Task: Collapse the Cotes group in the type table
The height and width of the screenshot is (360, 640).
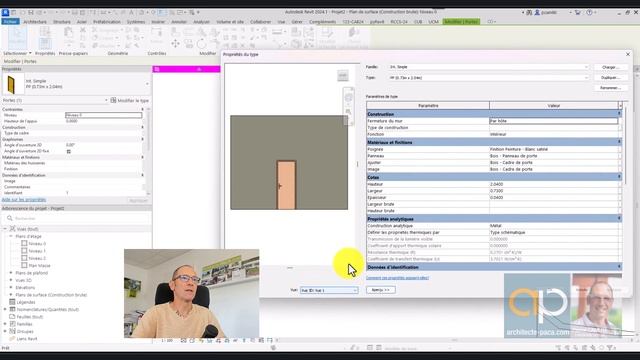Action: click(619, 177)
